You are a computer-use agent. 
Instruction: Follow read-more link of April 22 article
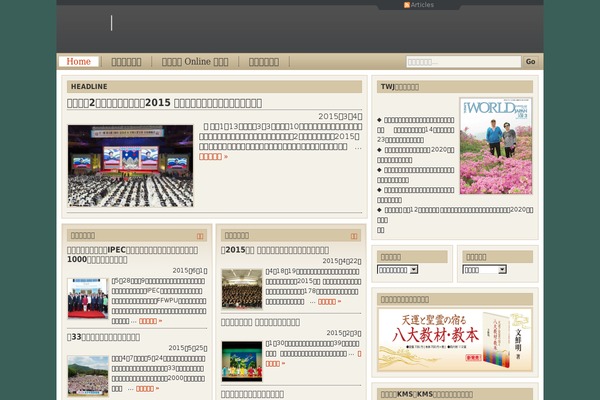click(329, 302)
